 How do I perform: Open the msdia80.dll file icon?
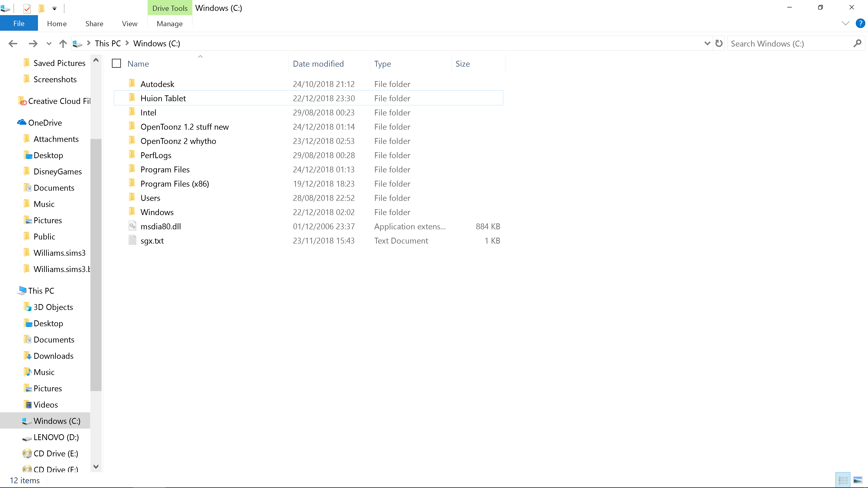click(x=132, y=226)
